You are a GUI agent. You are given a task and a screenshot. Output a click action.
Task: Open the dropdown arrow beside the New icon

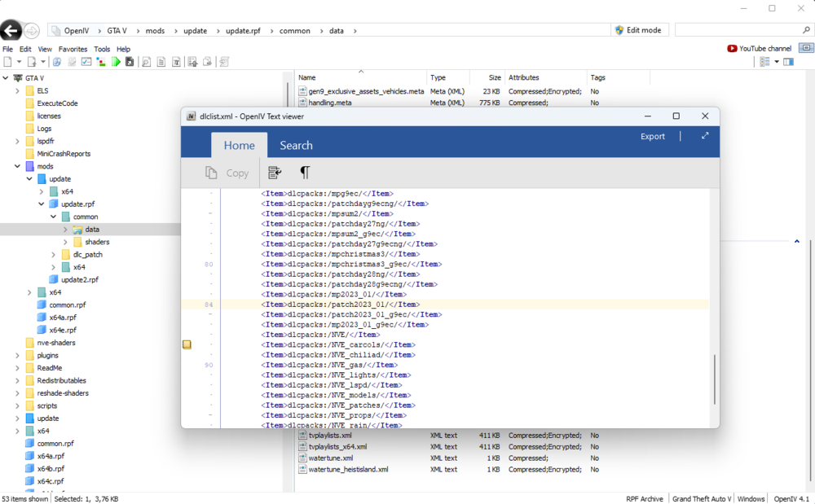tap(20, 62)
